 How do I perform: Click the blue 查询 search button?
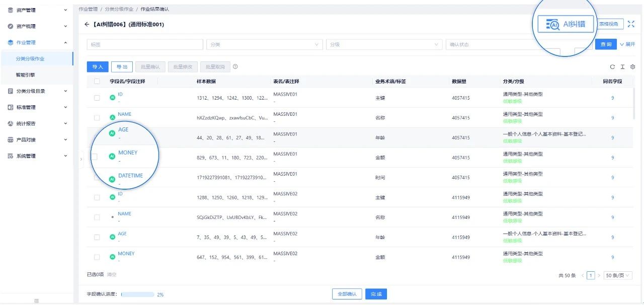605,44
